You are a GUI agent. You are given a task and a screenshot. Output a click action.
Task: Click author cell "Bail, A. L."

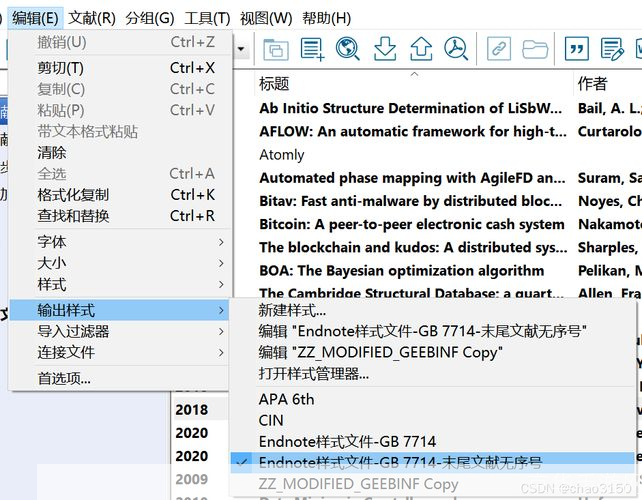click(609, 108)
